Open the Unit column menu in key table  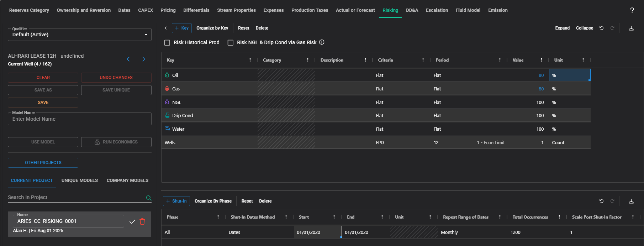pyautogui.click(x=583, y=60)
